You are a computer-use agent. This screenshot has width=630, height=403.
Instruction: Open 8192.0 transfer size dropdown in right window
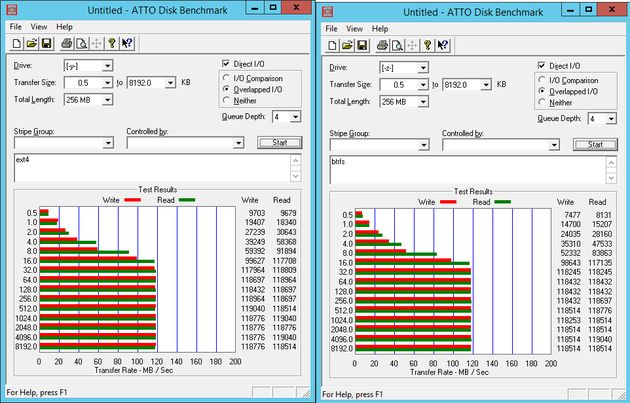pyautogui.click(x=486, y=85)
